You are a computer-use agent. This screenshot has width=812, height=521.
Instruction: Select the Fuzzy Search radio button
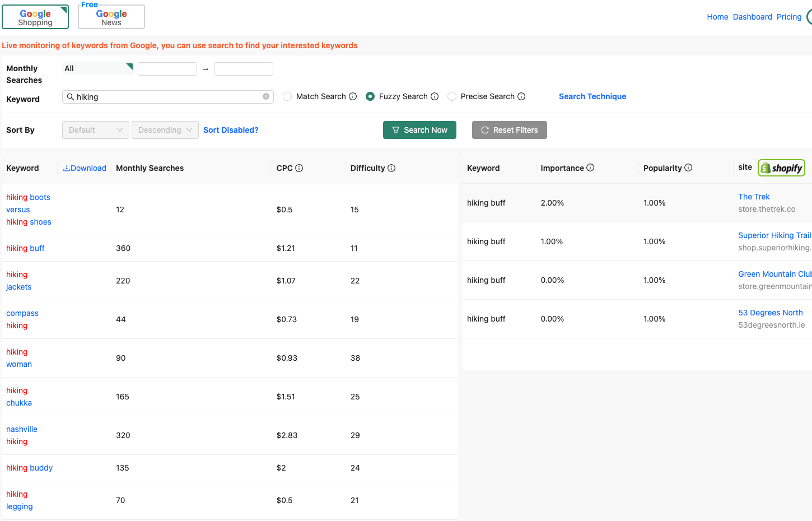(x=370, y=96)
